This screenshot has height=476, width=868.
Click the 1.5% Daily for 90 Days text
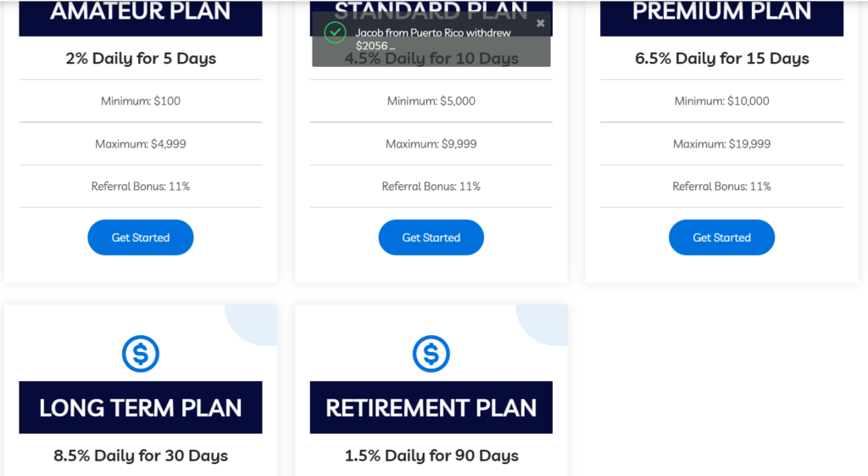pyautogui.click(x=431, y=456)
